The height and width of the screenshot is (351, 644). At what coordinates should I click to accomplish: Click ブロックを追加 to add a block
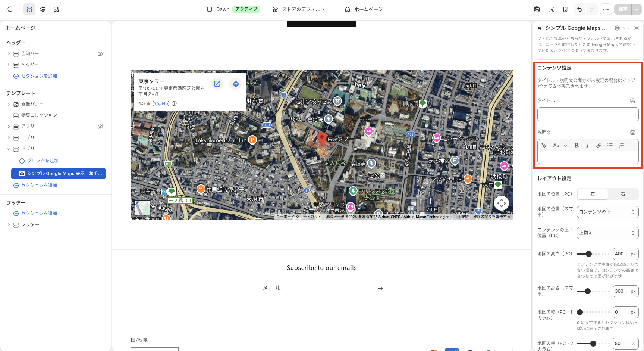coord(39,161)
